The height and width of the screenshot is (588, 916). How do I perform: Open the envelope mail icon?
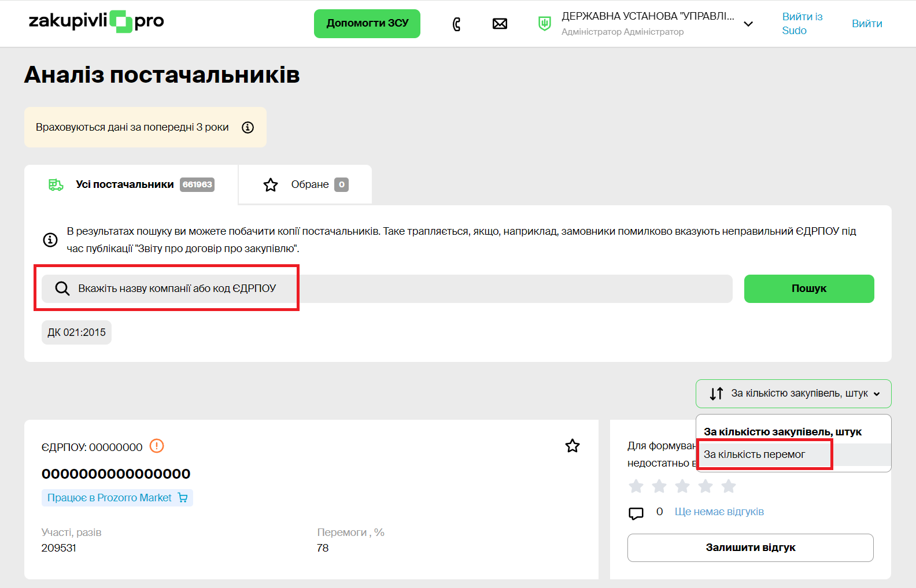point(500,24)
